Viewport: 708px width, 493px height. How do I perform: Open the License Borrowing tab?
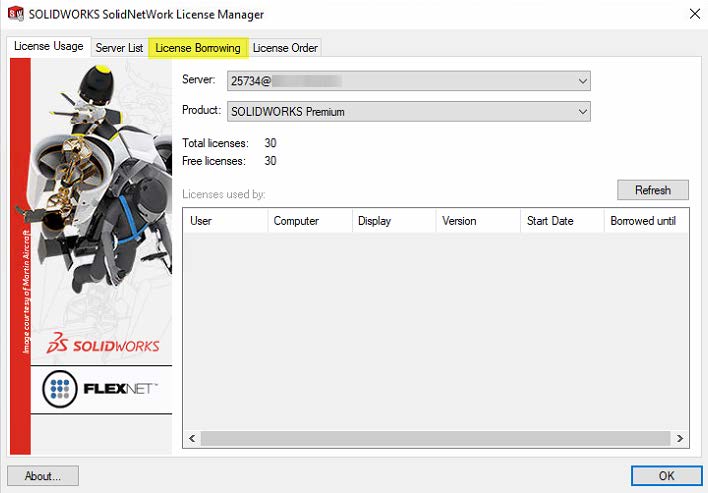pyautogui.click(x=198, y=48)
